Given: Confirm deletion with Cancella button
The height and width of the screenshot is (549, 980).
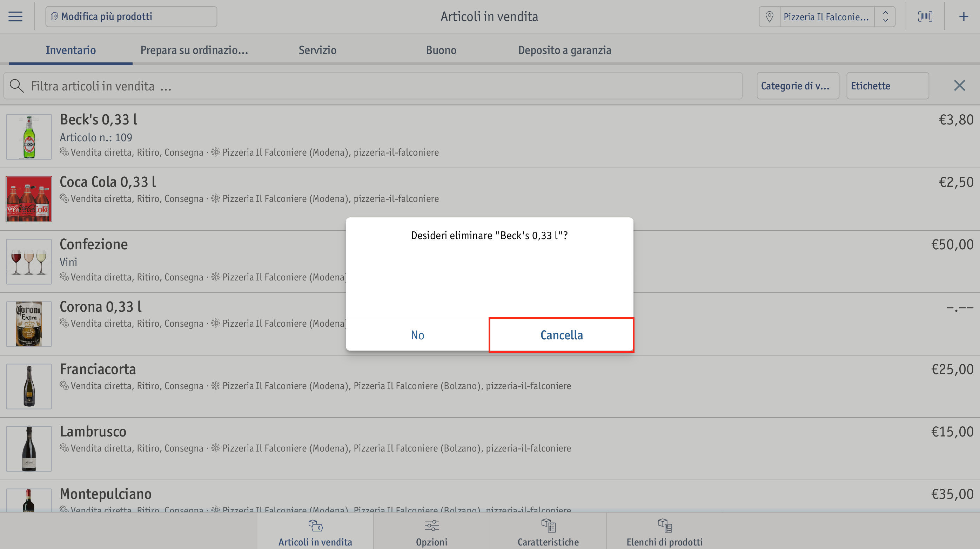Looking at the screenshot, I should (561, 335).
